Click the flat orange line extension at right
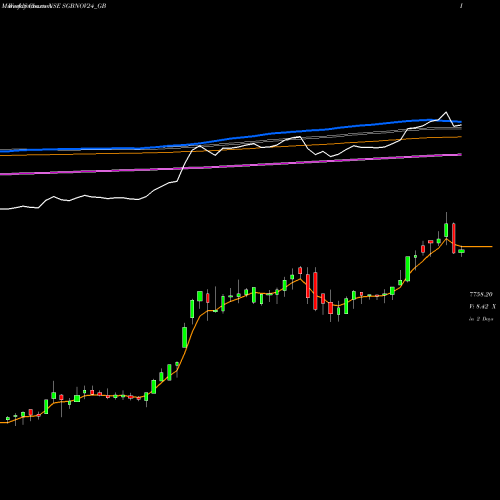 477,247
